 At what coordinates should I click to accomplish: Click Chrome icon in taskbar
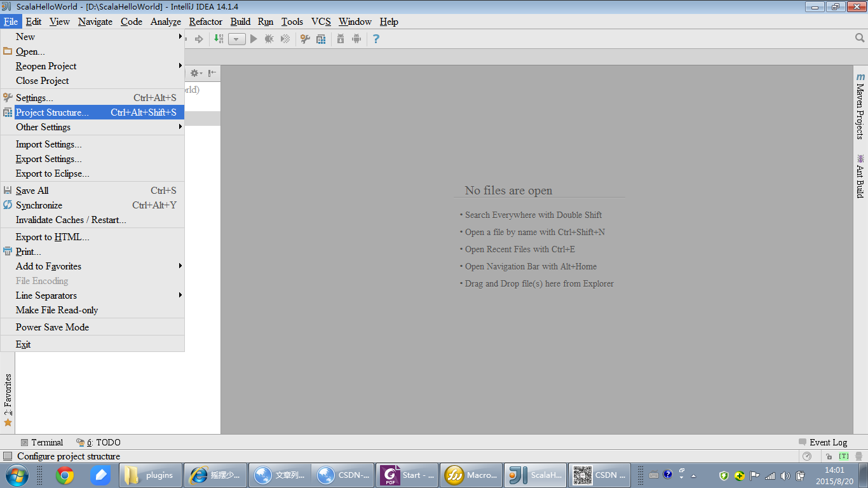click(64, 475)
